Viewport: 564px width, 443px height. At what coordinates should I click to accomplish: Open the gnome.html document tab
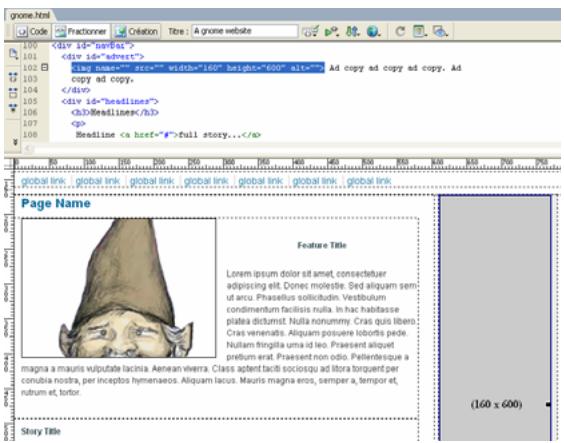(29, 15)
